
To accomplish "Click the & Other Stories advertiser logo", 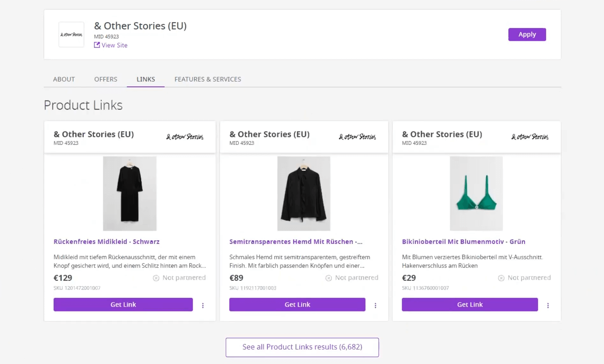I will pos(71,34).
